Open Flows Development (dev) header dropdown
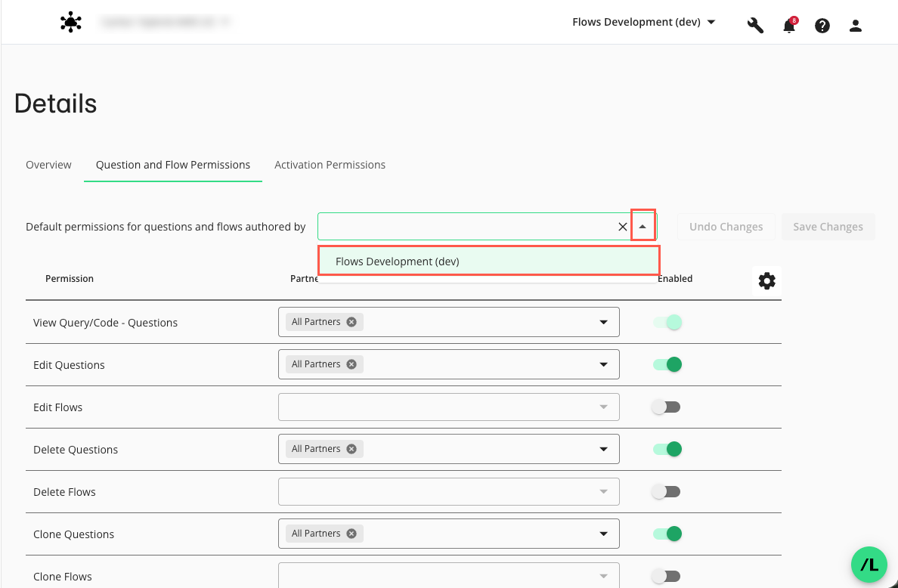 coord(644,23)
